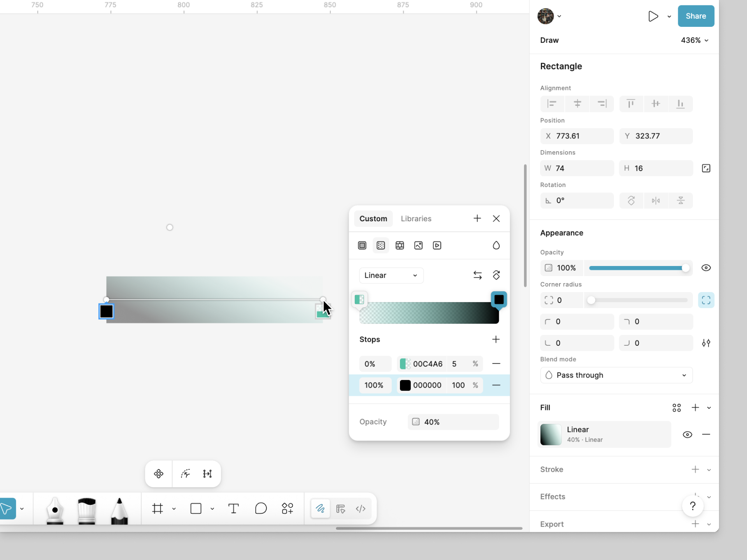Switch to the Libraries tab
The image size is (747, 560).
(416, 219)
